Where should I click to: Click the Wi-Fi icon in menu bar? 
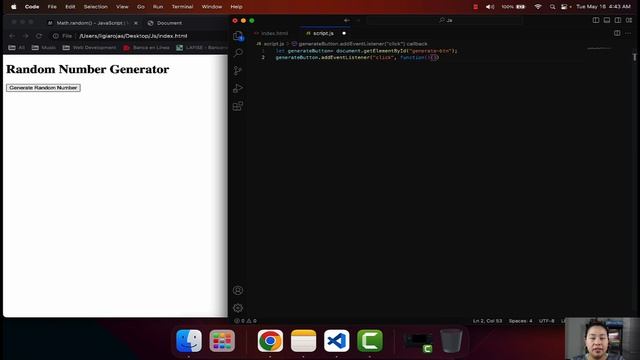click(x=538, y=7)
